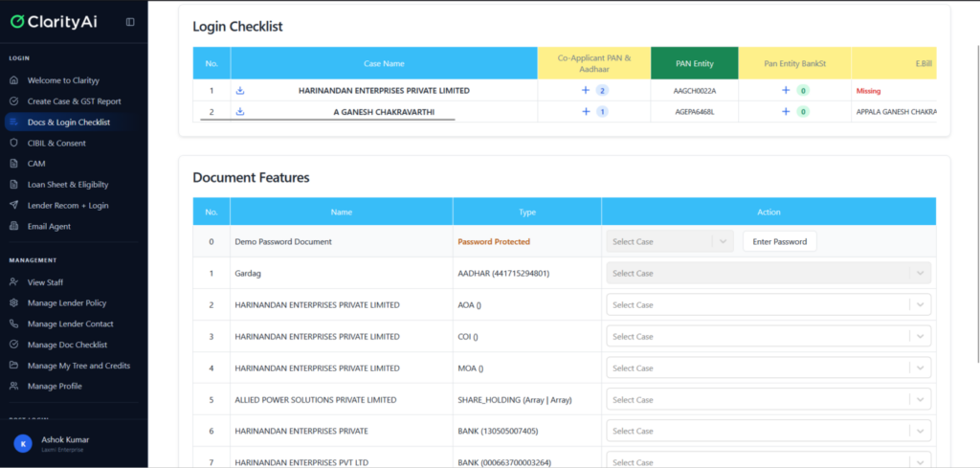Open Select Case dropdown for MOA row
The height and width of the screenshot is (468, 980).
tap(768, 368)
